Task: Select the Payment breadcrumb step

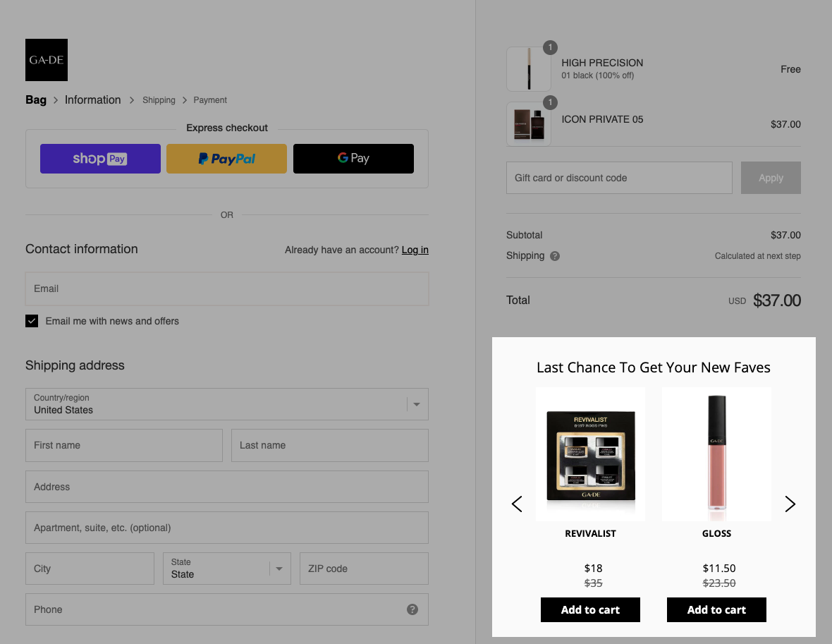Action: coord(210,100)
